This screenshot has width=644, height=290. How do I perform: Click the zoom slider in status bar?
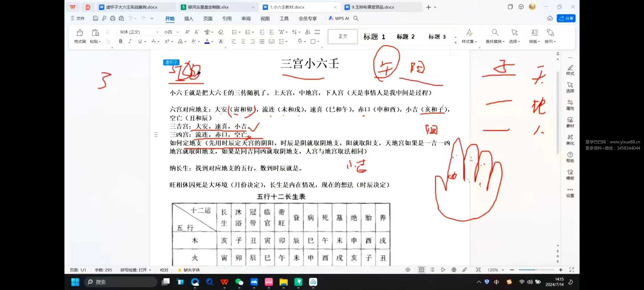coord(536,270)
